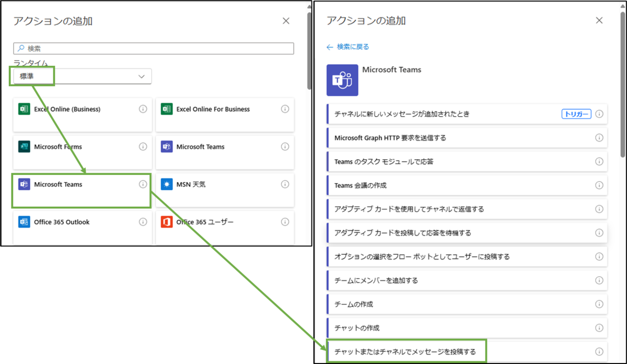
Task: Click info icon for Microsoft Graph HTTP 要求を送信する
Action: pyautogui.click(x=599, y=138)
